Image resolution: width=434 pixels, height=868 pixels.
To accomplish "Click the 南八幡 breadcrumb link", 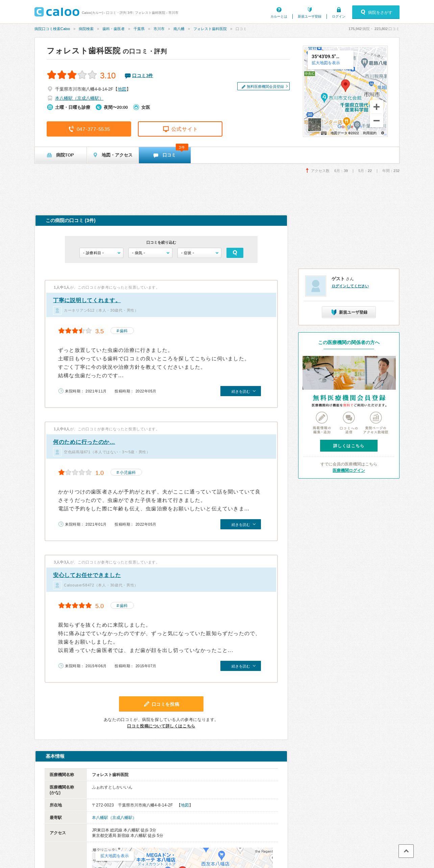I will 179,29.
